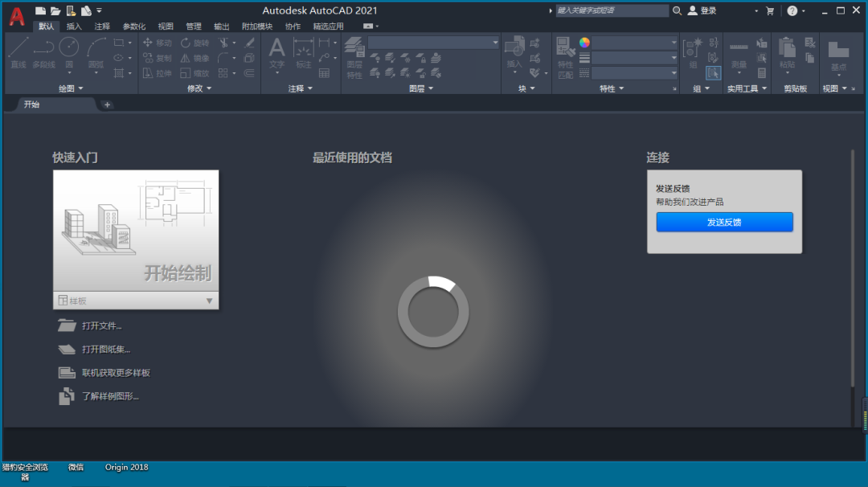Expand the Utilities (实用工具) panel

[x=747, y=88]
